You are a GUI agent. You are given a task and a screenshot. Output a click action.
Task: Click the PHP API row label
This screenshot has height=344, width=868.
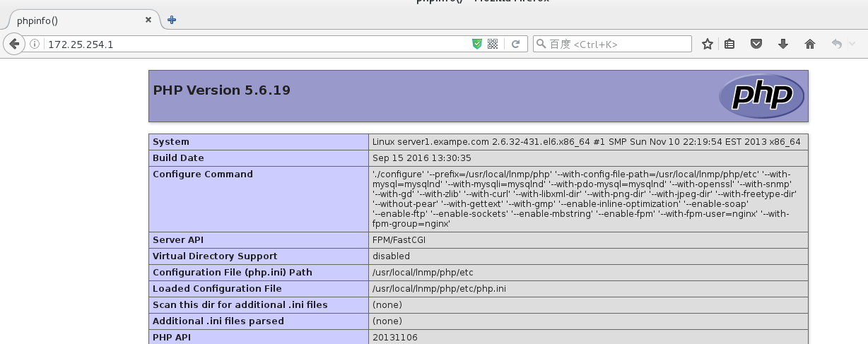(172, 338)
